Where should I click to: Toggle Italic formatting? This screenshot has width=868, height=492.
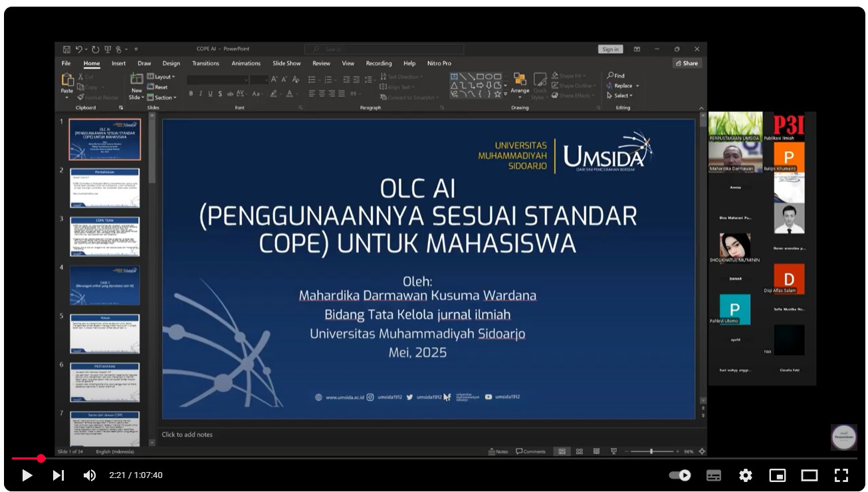[x=201, y=94]
